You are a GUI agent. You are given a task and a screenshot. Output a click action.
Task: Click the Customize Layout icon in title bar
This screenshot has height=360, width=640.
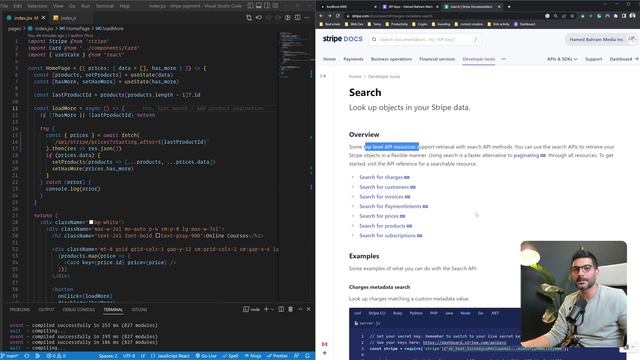click(276, 6)
